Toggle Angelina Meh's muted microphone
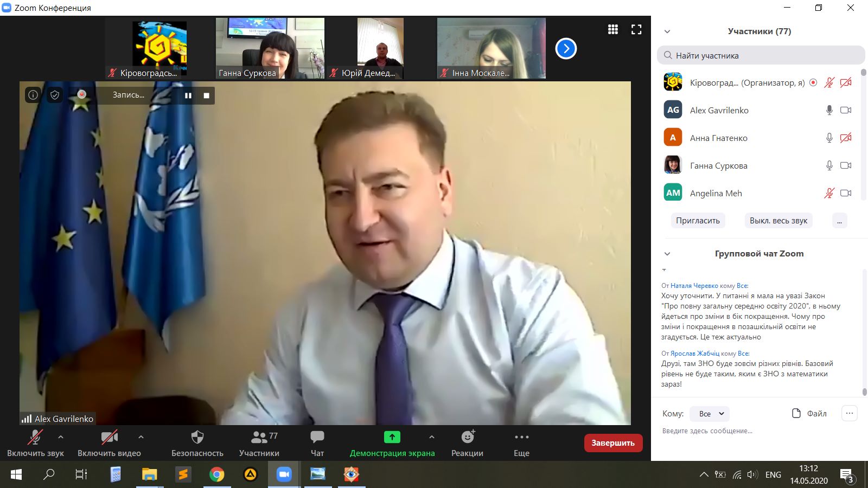 point(829,193)
